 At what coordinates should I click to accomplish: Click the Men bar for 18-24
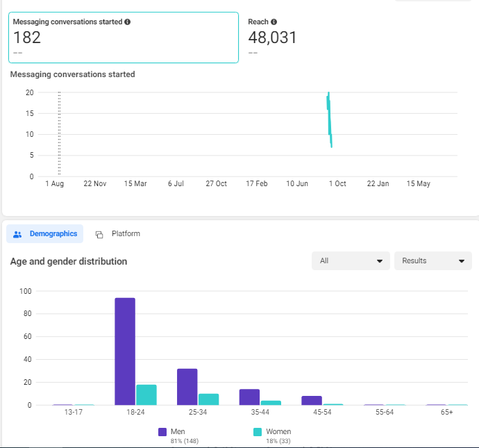coord(125,351)
